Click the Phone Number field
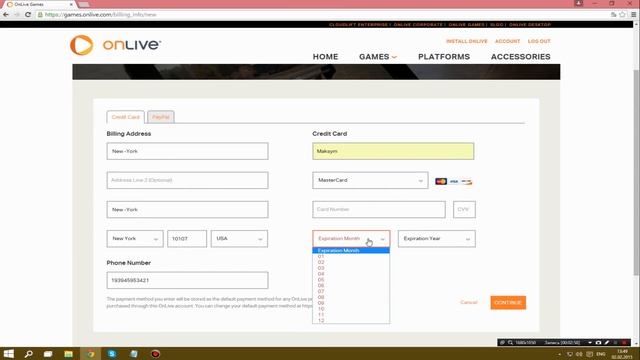Viewport: 640px width, 360px height. click(187, 280)
